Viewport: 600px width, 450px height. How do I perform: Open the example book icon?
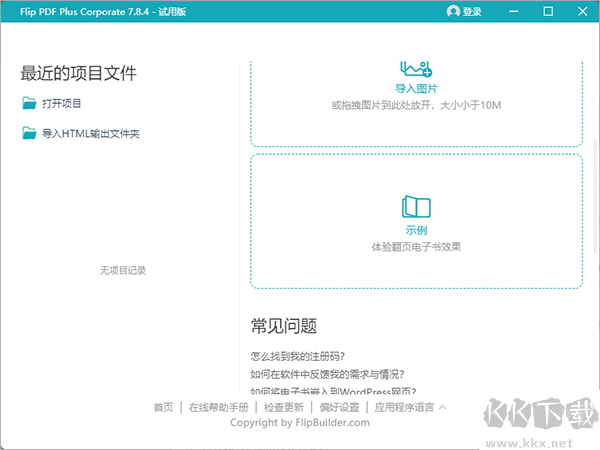[416, 207]
